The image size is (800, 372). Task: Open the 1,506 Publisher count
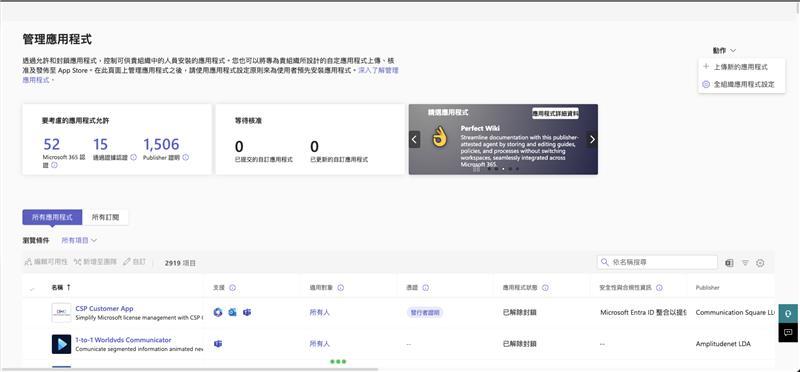coord(161,144)
